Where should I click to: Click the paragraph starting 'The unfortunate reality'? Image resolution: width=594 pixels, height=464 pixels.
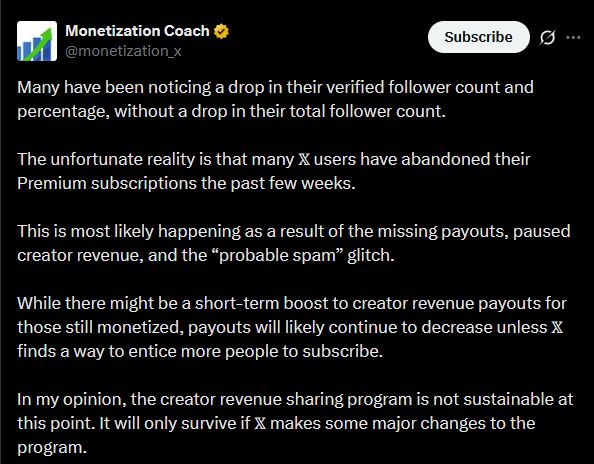[274, 171]
